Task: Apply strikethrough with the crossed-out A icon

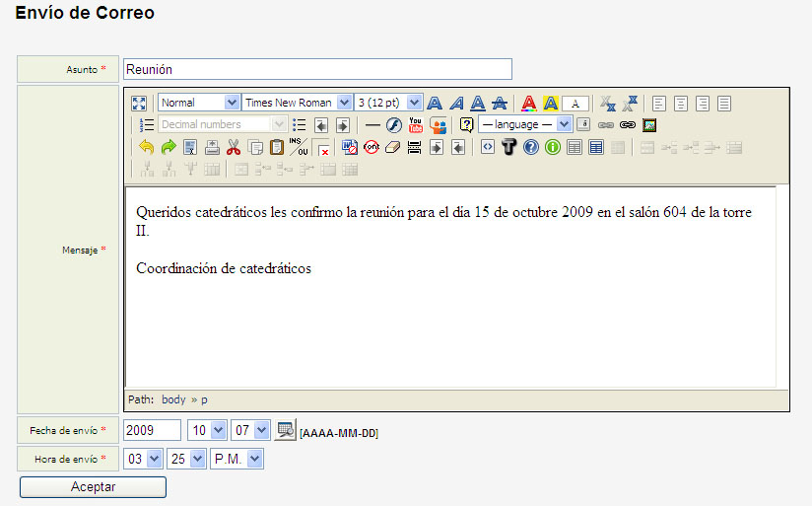Action: [500, 104]
